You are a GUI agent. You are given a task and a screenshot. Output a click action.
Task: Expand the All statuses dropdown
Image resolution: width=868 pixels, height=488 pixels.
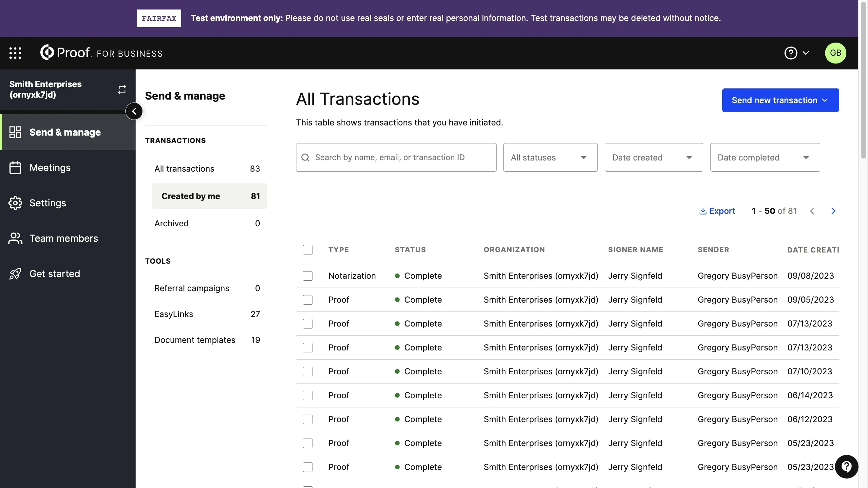550,158
